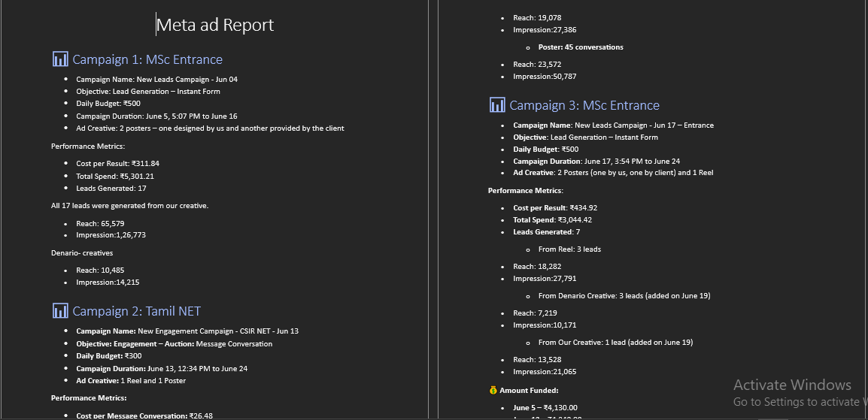The image size is (868, 420).
Task: Click the 'Amount Funded:' label
Action: coord(529,391)
